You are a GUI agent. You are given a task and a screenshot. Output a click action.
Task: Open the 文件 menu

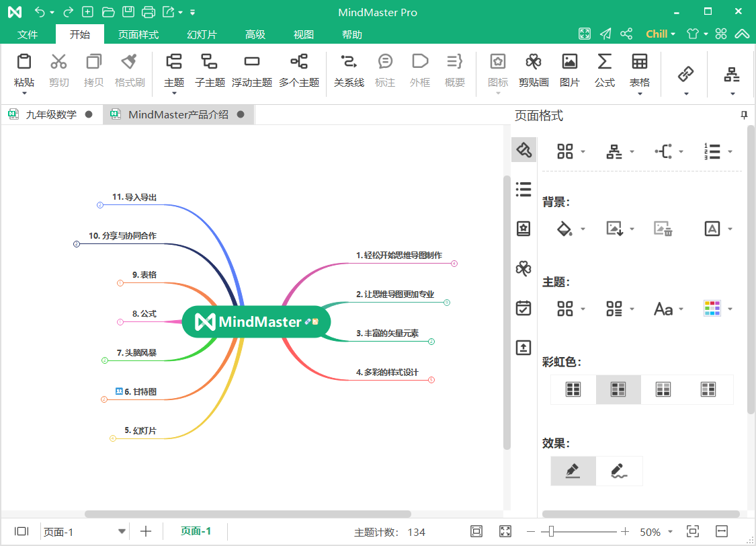click(x=28, y=34)
